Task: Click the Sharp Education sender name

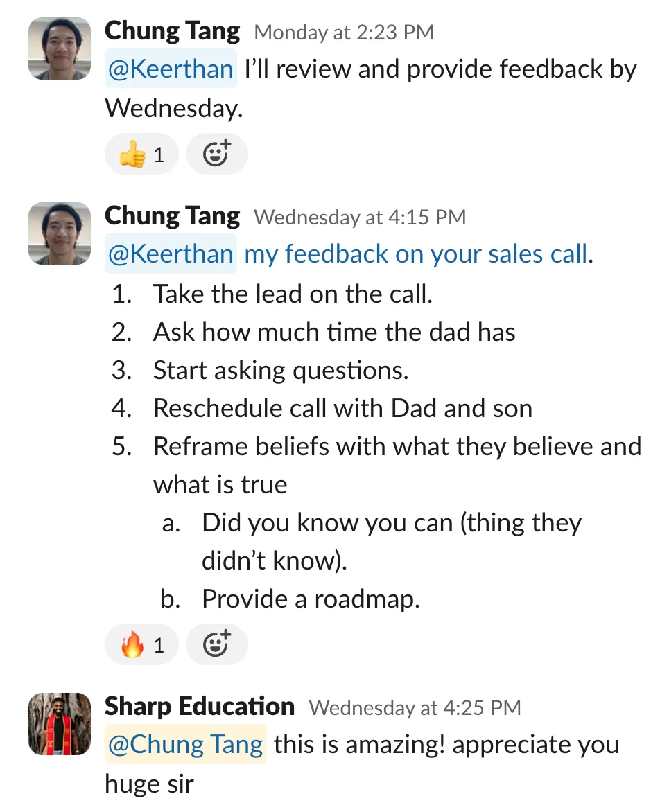Action: tap(200, 707)
